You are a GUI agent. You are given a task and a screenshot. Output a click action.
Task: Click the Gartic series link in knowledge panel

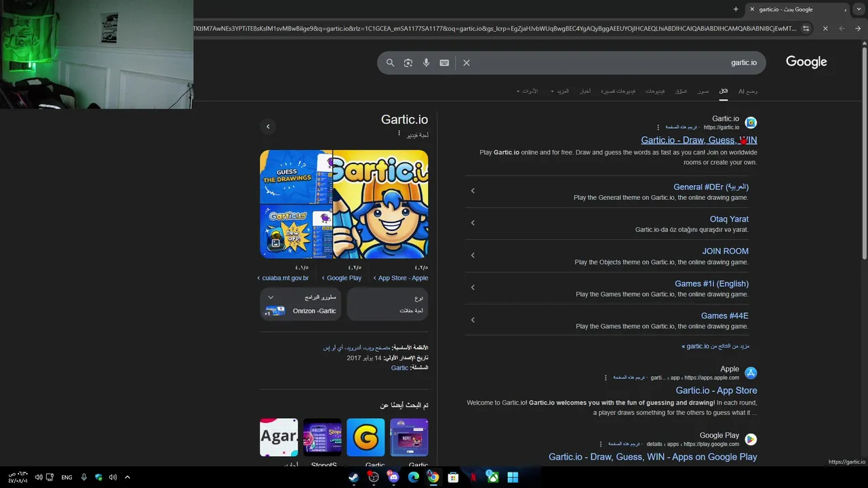point(399,368)
